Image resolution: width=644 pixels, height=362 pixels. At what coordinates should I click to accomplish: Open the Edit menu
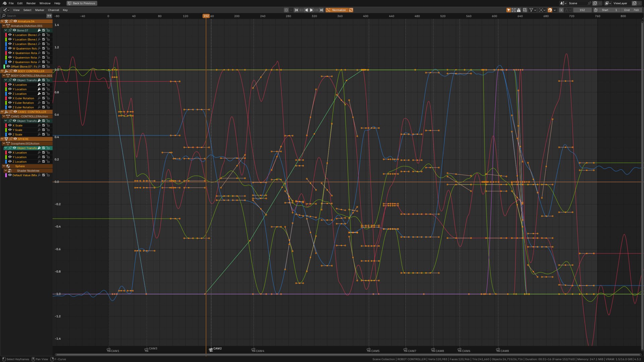tap(20, 3)
